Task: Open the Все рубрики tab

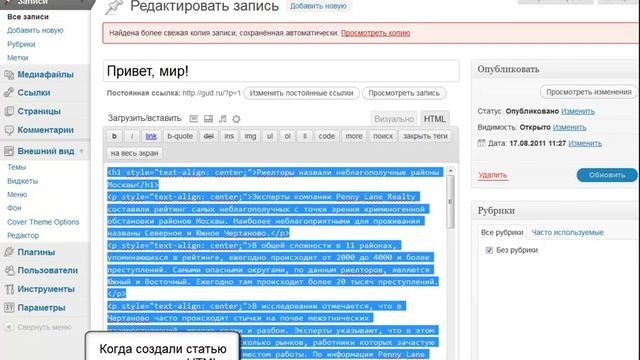Action: pyautogui.click(x=502, y=232)
